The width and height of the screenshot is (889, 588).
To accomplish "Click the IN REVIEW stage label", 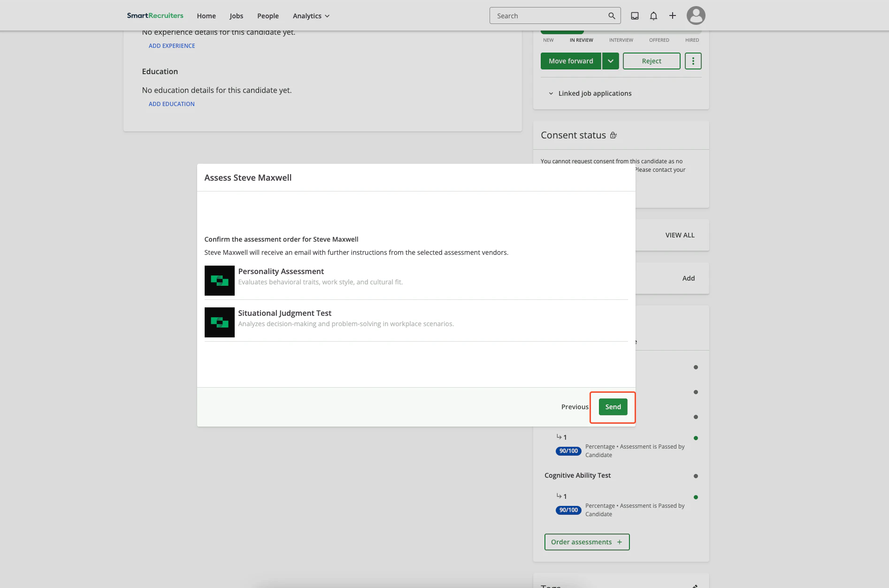I will pyautogui.click(x=581, y=40).
